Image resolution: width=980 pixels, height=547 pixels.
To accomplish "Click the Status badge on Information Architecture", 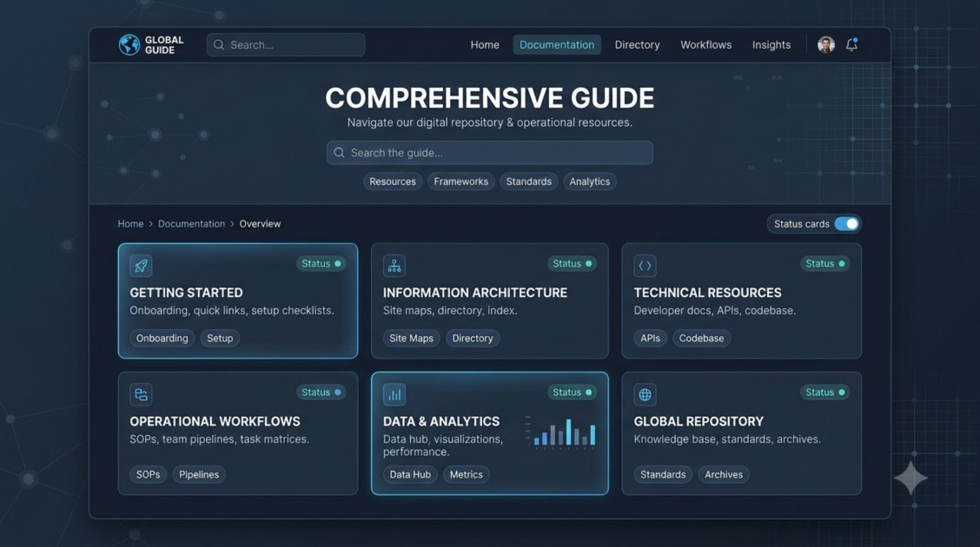I will coord(572,264).
